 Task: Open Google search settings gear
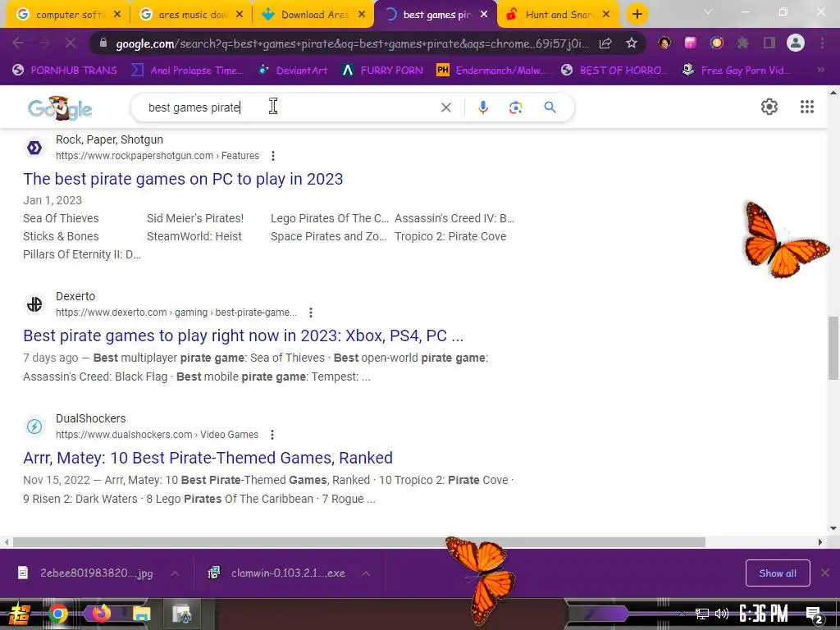[769, 107]
